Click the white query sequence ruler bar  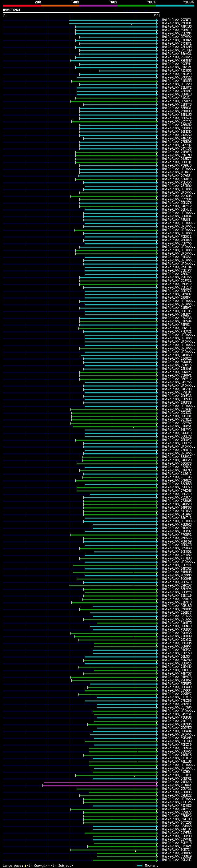pyautogui.click(x=81, y=13)
